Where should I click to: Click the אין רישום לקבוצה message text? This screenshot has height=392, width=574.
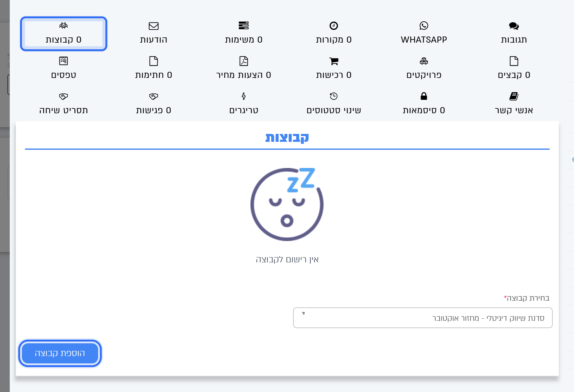(x=287, y=260)
